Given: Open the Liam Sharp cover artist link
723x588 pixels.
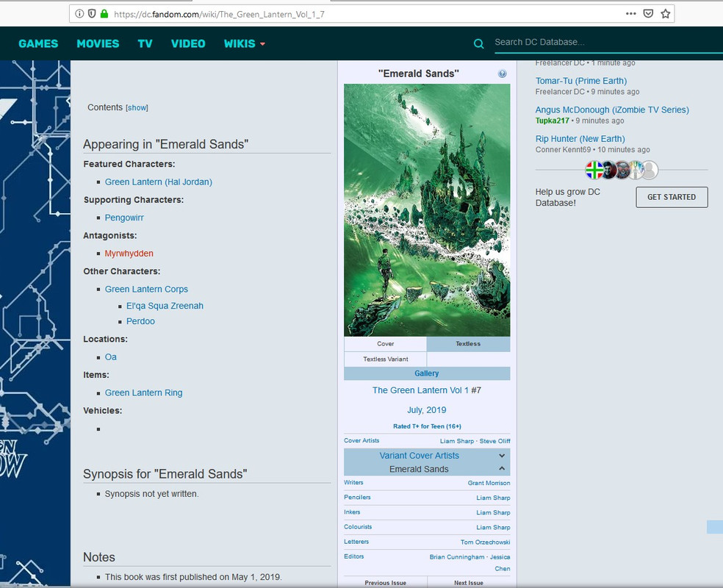Looking at the screenshot, I should tap(456, 441).
